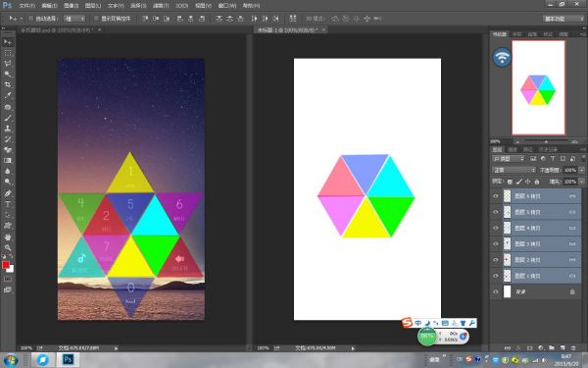Select the Rectangular Marquee tool

8,53
